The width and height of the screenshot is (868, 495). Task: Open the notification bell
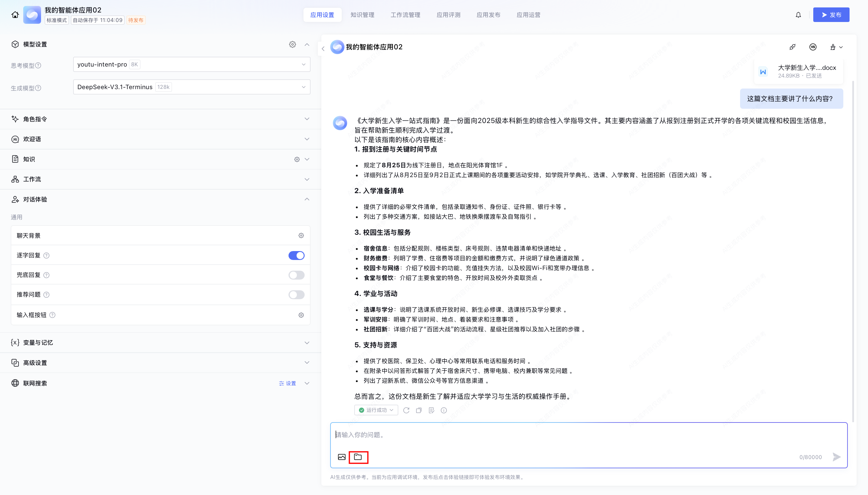click(798, 15)
